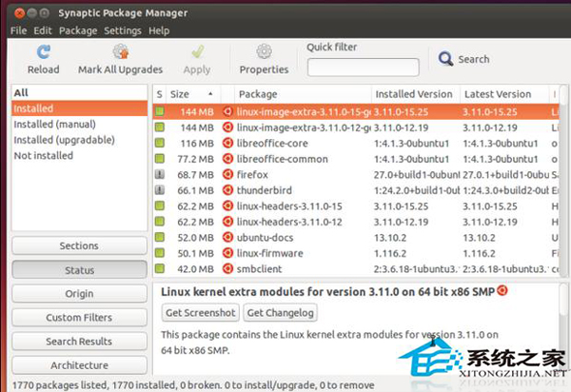The height and width of the screenshot is (392, 571).
Task: Select the Not installed filter
Action: point(79,155)
